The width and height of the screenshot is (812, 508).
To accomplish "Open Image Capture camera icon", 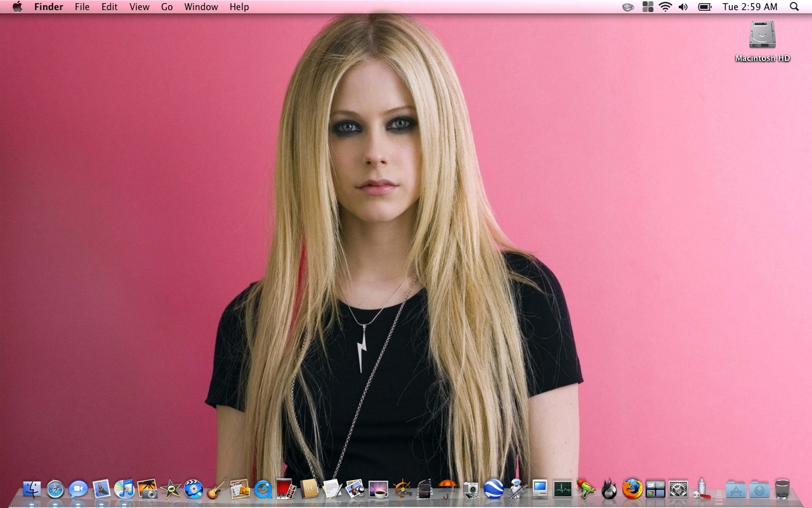I will coord(471,489).
